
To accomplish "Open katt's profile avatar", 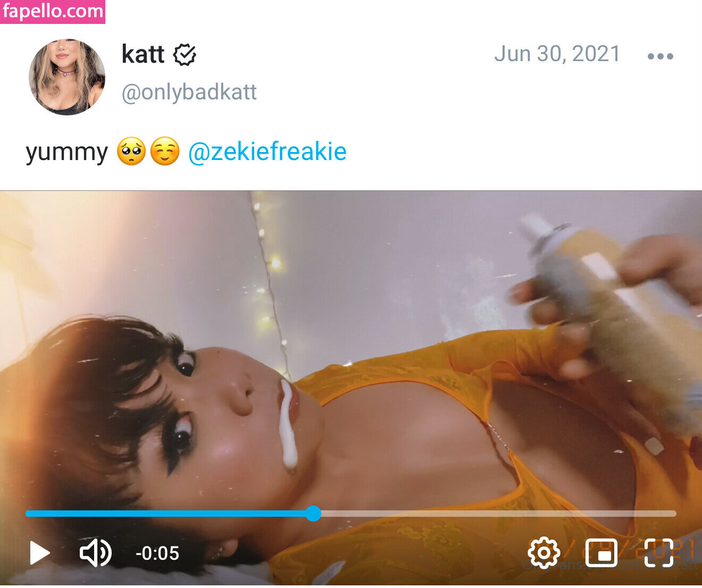I will (x=67, y=77).
